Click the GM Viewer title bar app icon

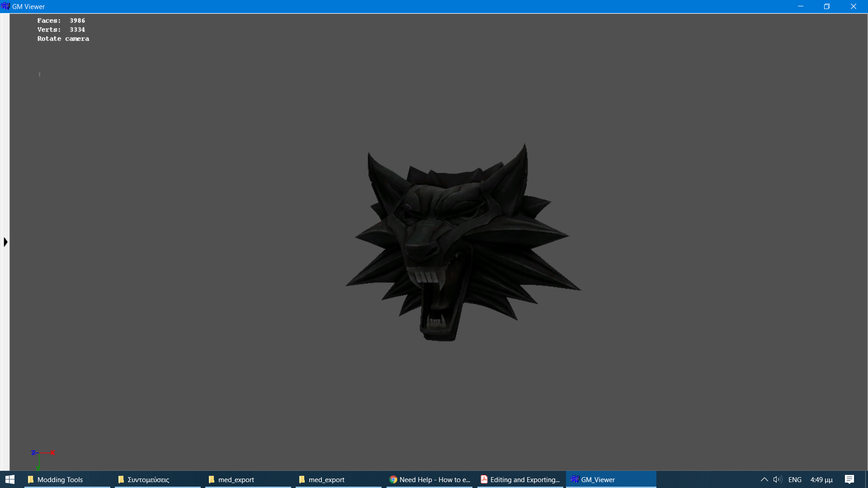pos(5,6)
